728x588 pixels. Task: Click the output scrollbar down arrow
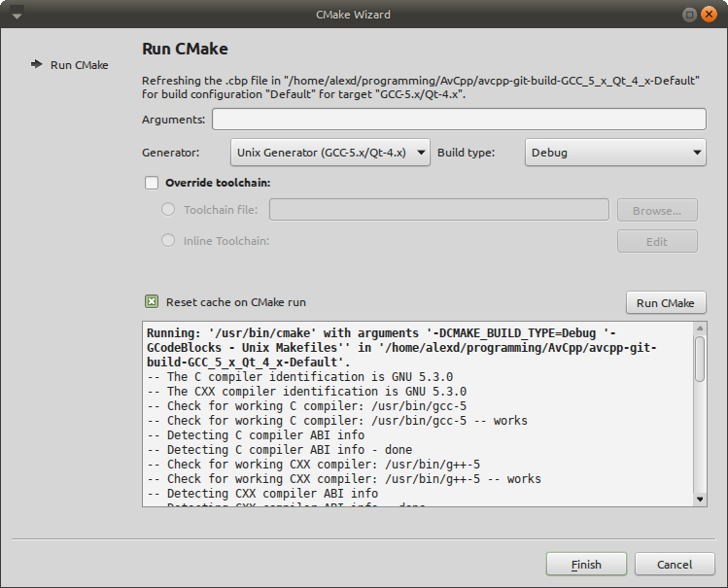[700, 500]
